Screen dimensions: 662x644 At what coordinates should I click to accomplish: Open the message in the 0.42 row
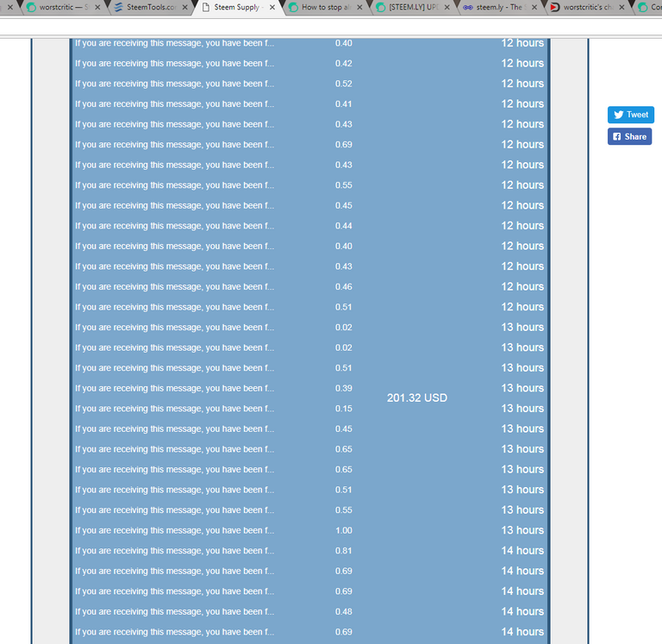tap(174, 63)
